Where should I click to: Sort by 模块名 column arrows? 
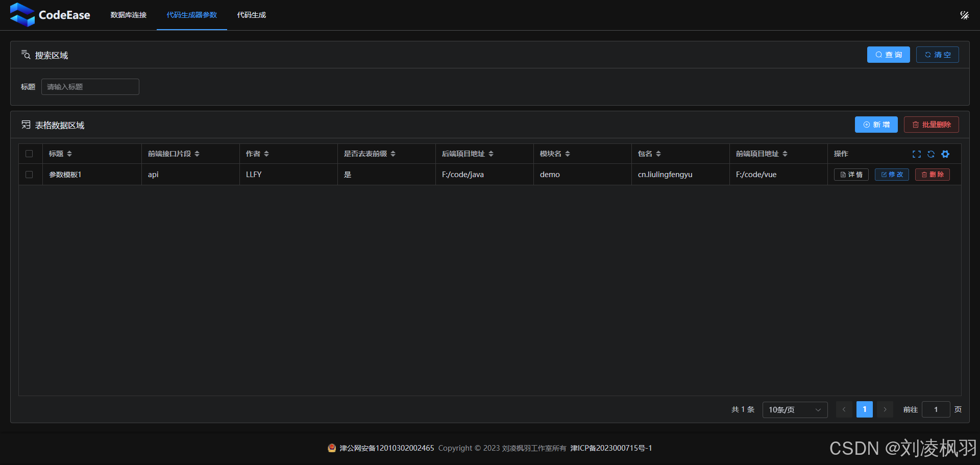click(568, 154)
